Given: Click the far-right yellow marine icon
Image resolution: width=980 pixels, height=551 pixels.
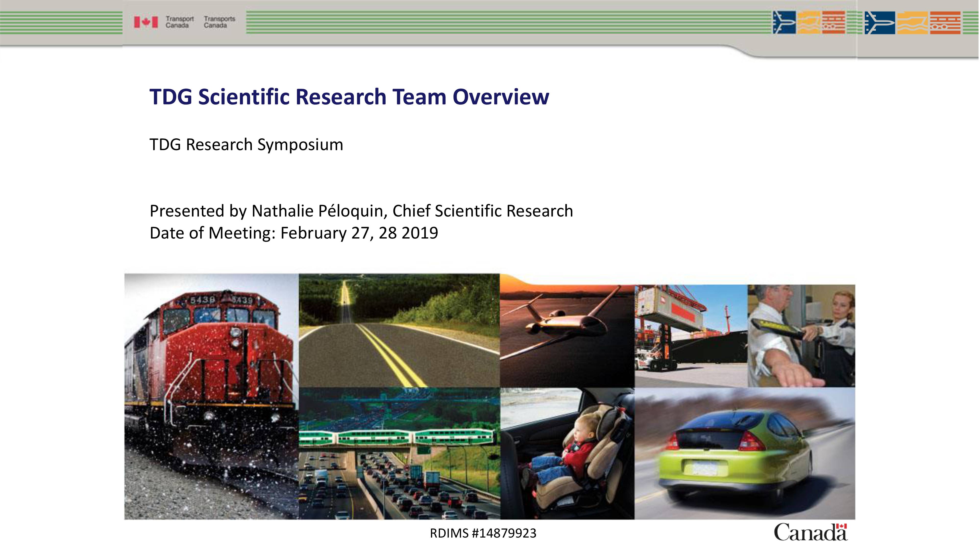Looking at the screenshot, I should point(912,23).
